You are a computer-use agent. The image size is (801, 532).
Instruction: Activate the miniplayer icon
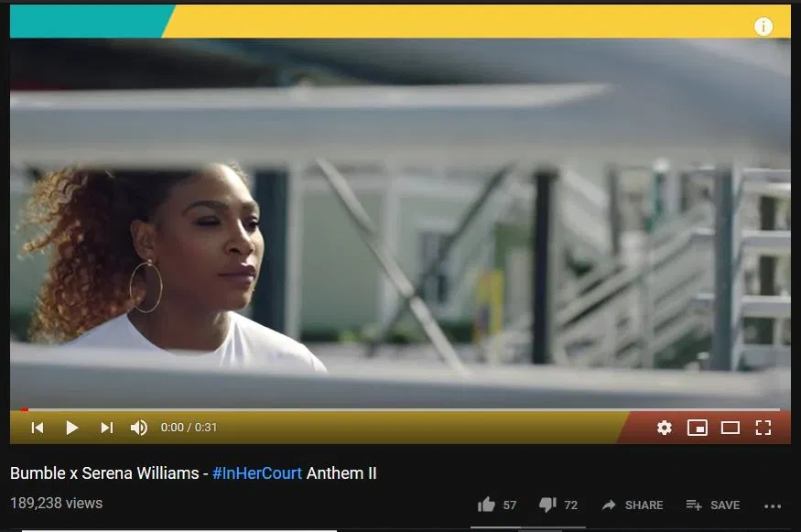[698, 428]
